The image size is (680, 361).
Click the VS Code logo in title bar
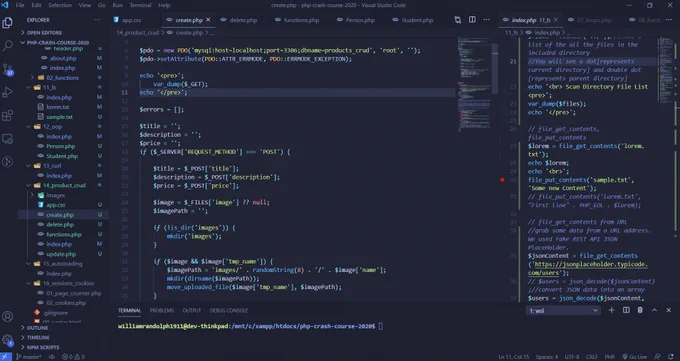pyautogui.click(x=5, y=5)
